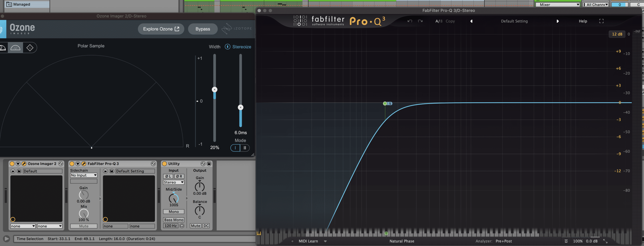Select the polar level vectorscope icon in Ozone

[x=3, y=48]
